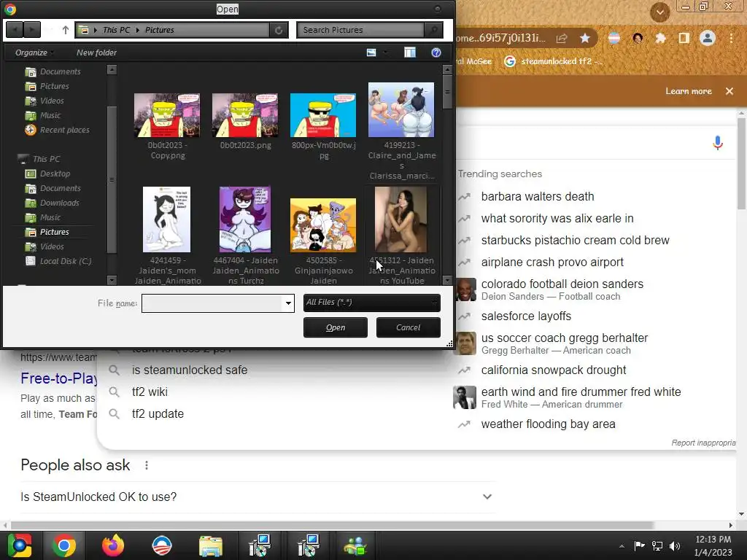Click the Forward arrow in the Open dialog
The image size is (747, 560).
pos(31,30)
